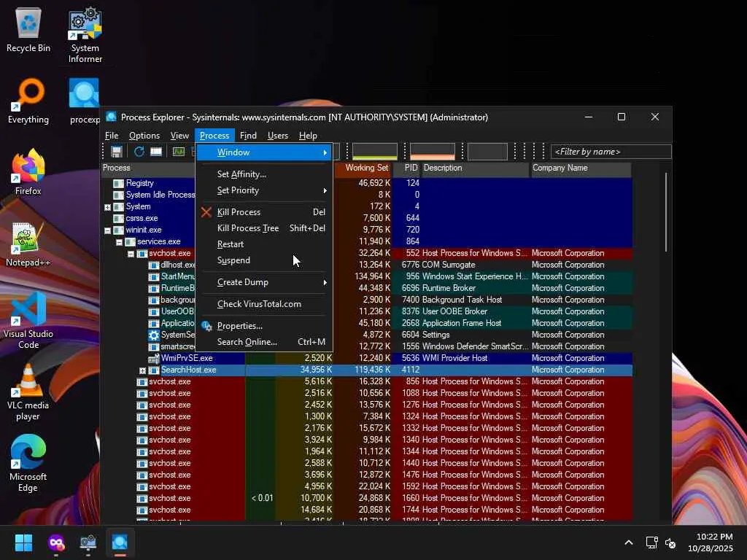
Task: Select Check VirusTotal.com menu entry
Action: pos(264,304)
